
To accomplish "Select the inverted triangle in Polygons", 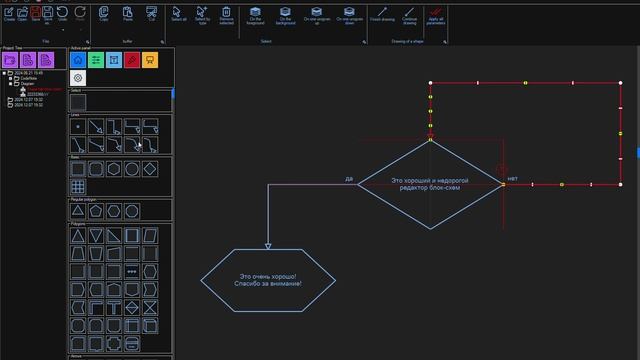I will 96,236.
